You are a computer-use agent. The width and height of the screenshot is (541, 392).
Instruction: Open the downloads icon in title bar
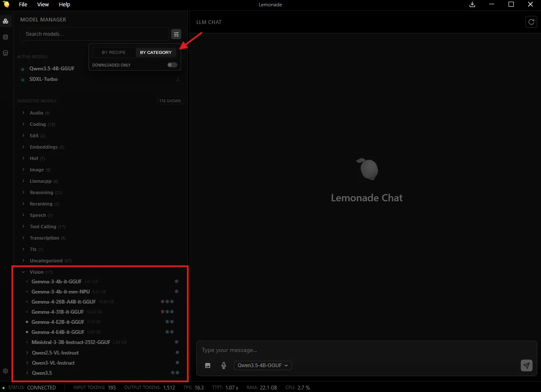472,5
